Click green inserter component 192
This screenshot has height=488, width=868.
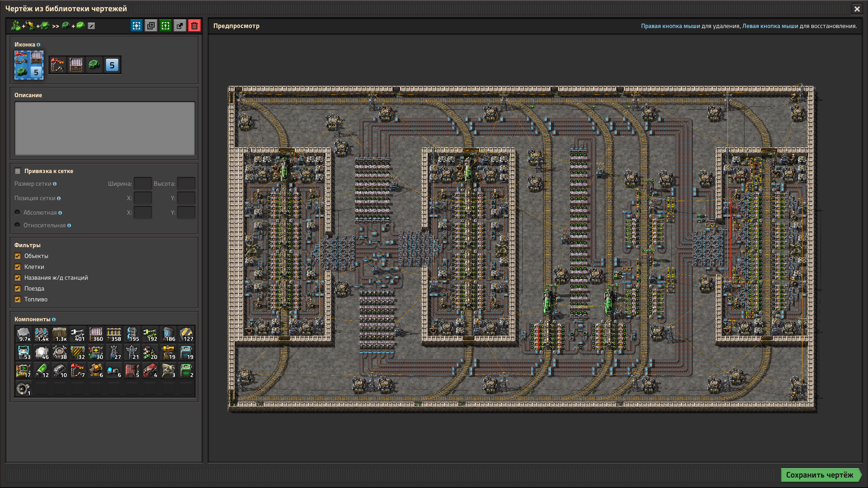coord(150,334)
